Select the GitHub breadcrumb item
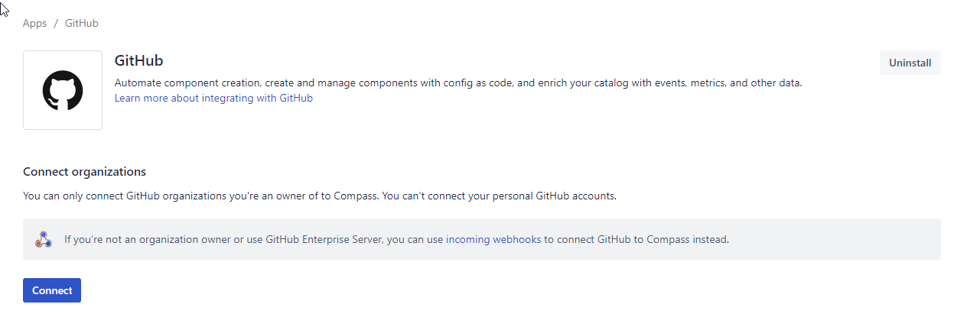This screenshot has width=980, height=314. tap(82, 23)
